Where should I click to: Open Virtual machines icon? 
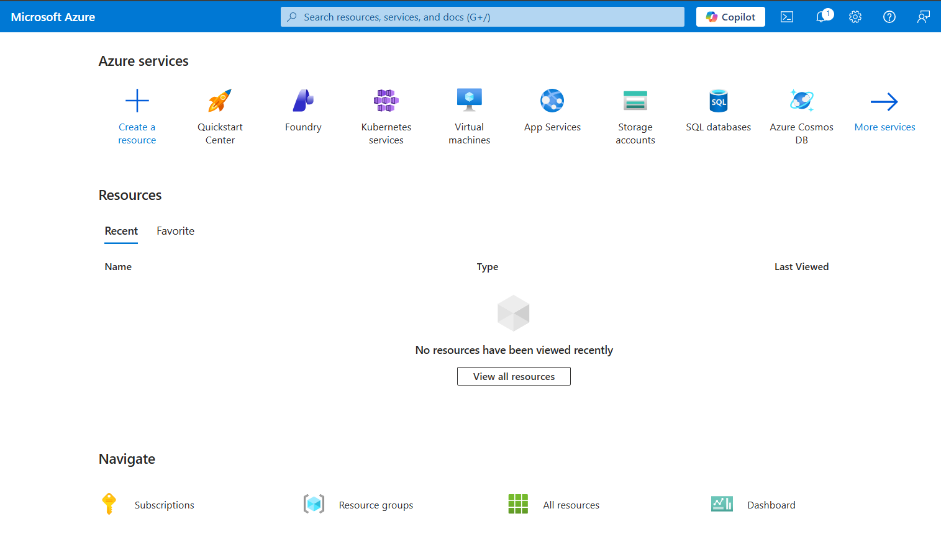(x=470, y=100)
